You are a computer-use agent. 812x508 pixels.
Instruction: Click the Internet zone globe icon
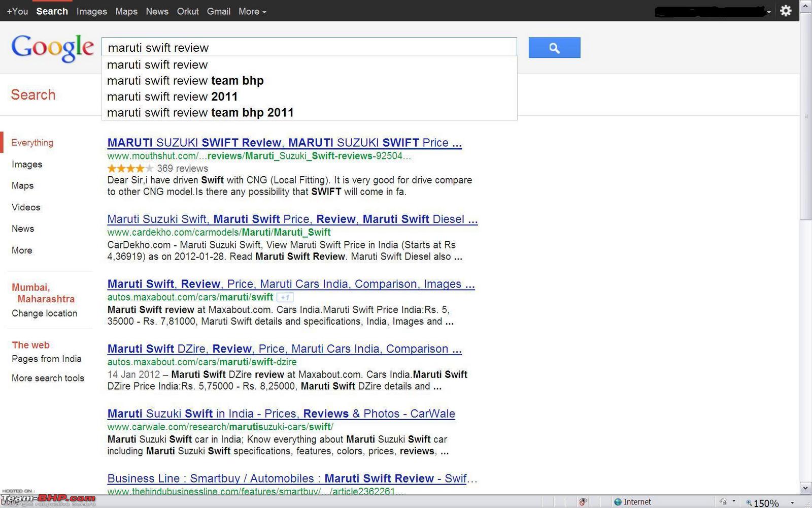click(618, 502)
